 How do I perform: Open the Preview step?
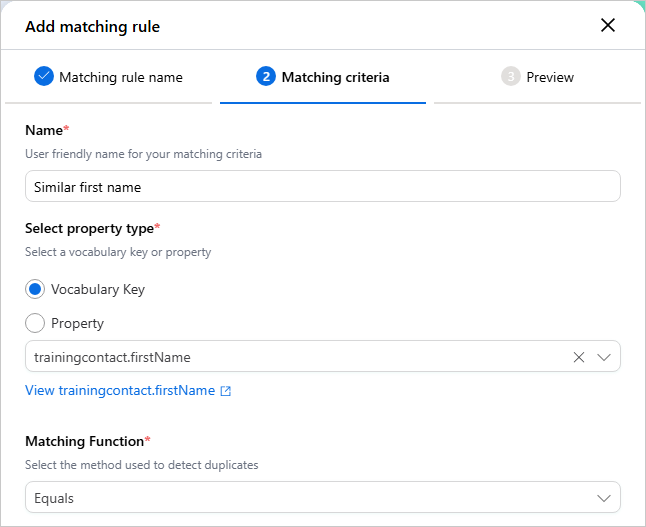(x=537, y=77)
